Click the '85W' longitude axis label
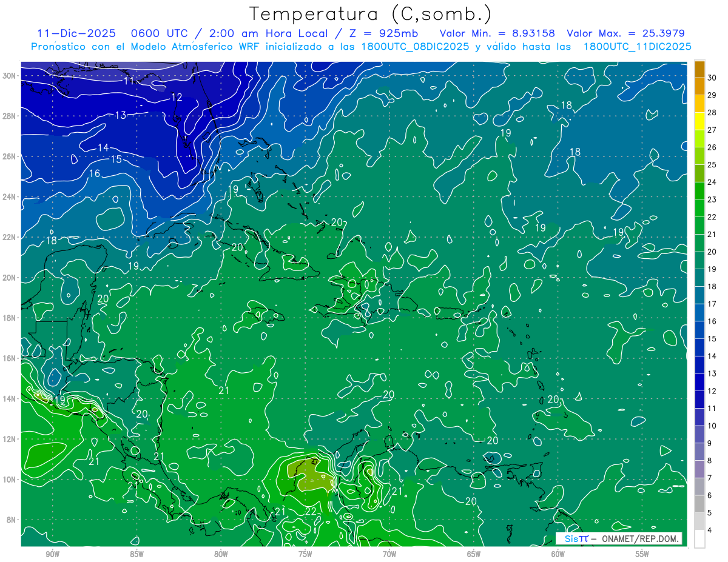 pos(136,554)
